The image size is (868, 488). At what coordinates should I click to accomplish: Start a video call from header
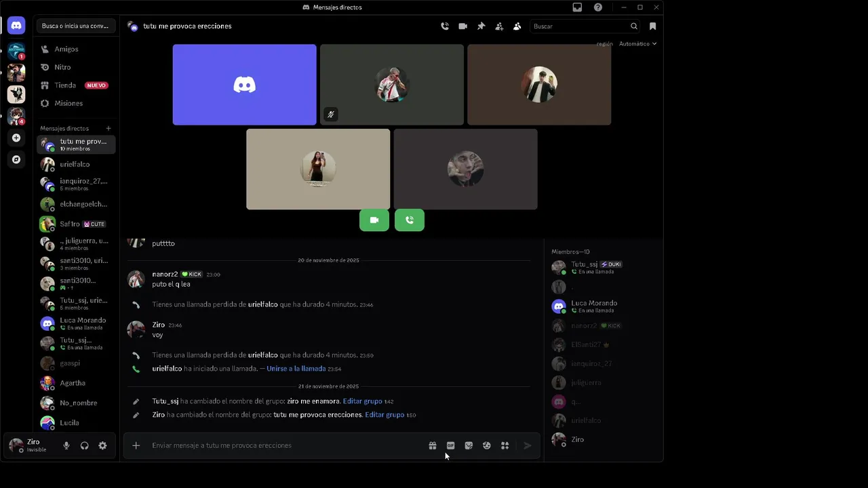tap(463, 26)
